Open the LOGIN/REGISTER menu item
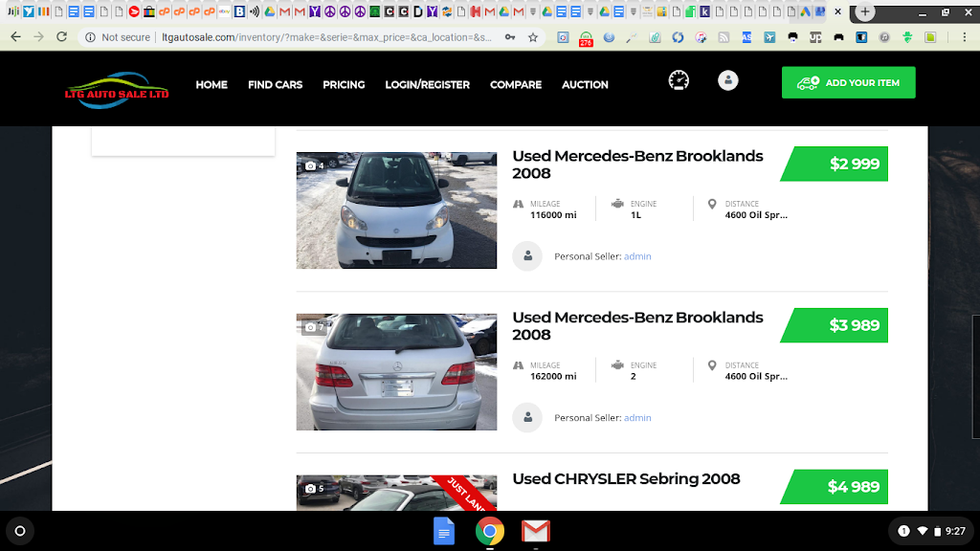The width and height of the screenshot is (980, 551). [428, 84]
